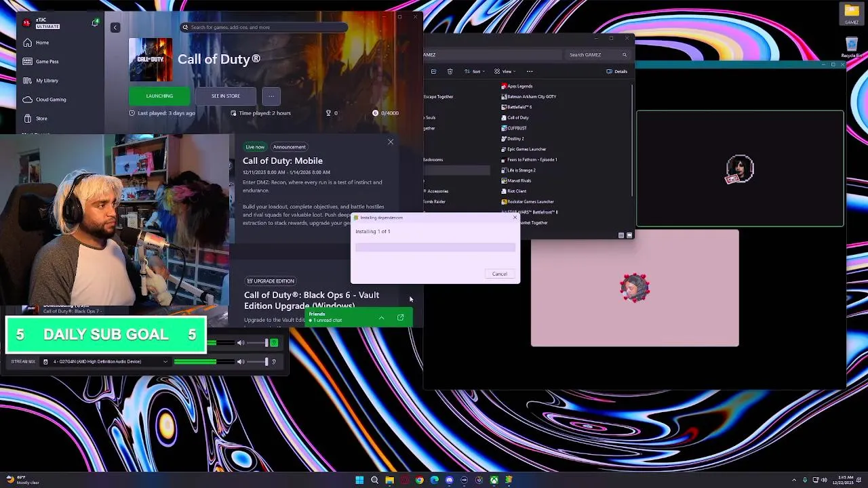Select Marvel Rivals shortcut
The width and height of the screenshot is (868, 488).
pos(516,181)
